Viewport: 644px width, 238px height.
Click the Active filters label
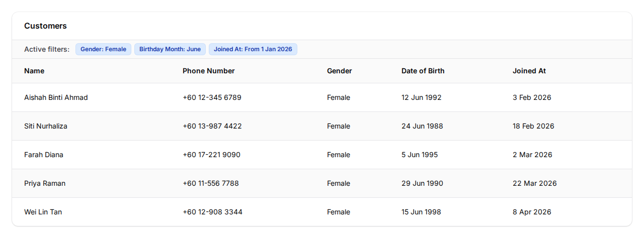47,49
